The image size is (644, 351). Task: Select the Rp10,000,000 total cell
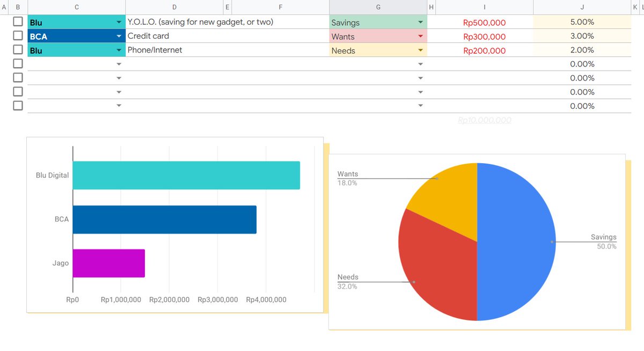pos(485,120)
